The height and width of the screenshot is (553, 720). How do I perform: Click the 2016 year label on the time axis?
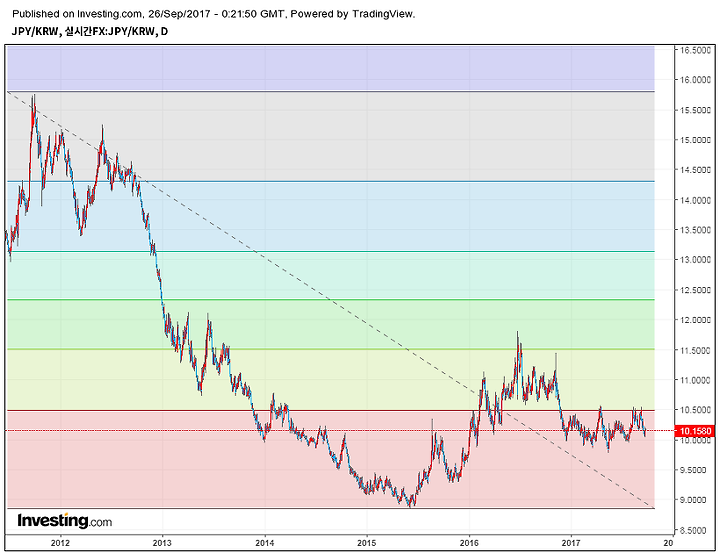(x=469, y=543)
